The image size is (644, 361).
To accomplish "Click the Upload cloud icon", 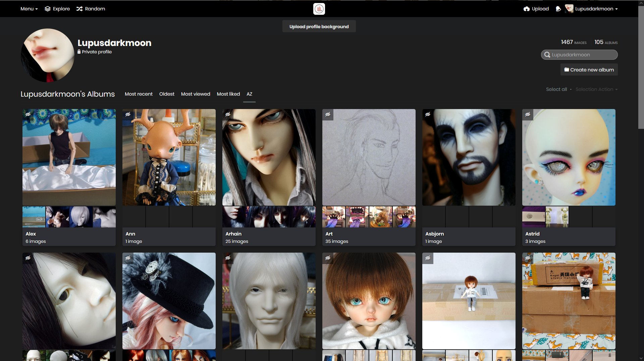I will (x=527, y=9).
